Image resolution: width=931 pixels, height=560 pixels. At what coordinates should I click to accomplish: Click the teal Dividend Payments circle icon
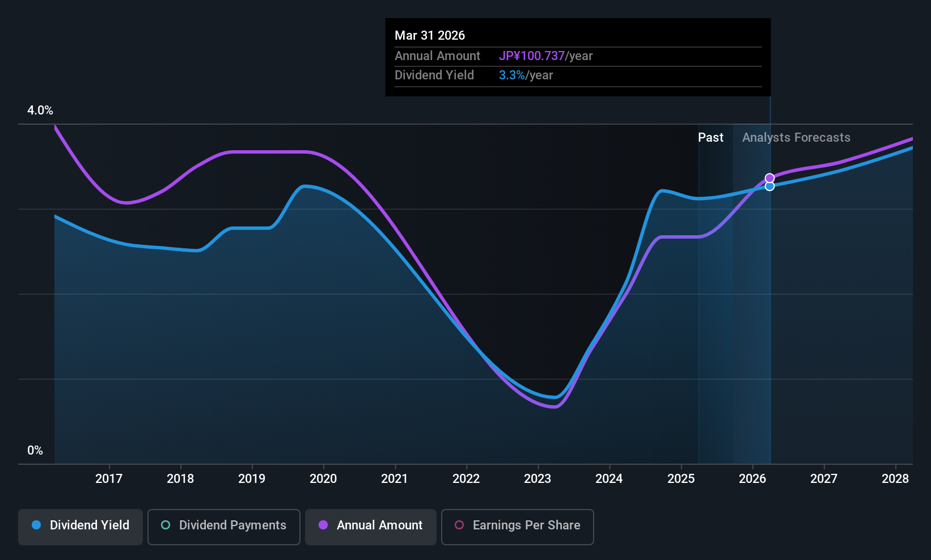[x=166, y=525]
